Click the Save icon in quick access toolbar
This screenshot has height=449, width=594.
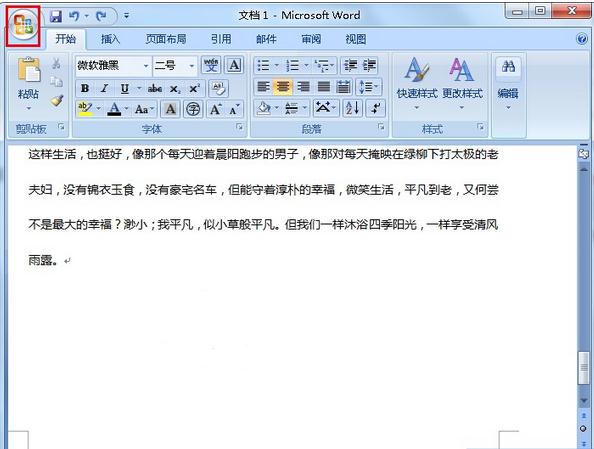56,16
